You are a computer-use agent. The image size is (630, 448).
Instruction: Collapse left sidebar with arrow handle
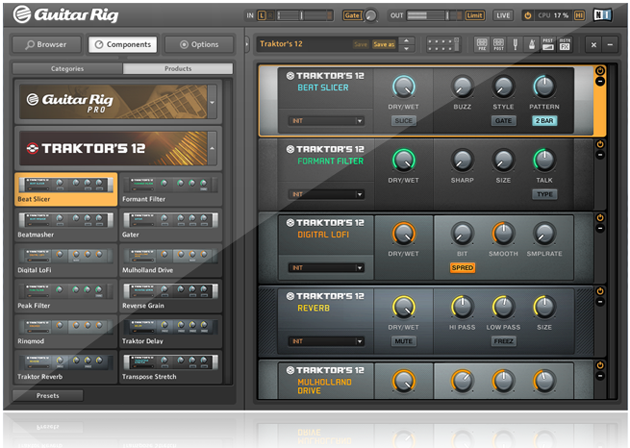tap(247, 44)
